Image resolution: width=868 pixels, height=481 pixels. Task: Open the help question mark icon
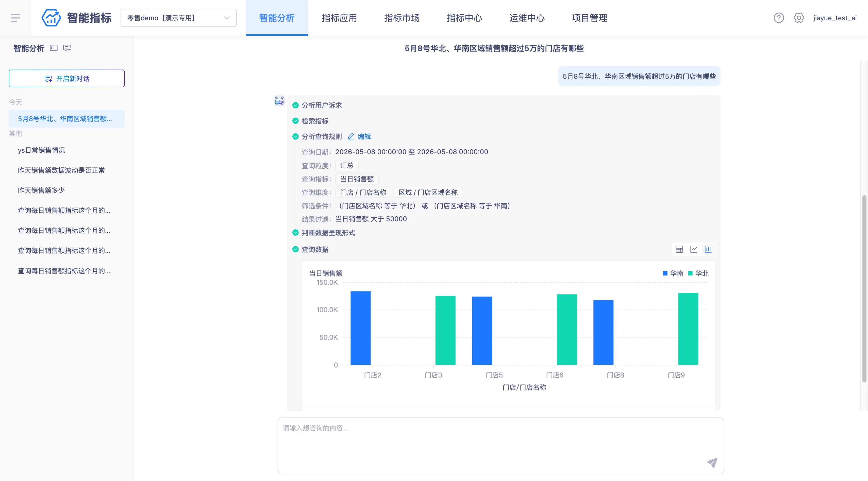[778, 18]
